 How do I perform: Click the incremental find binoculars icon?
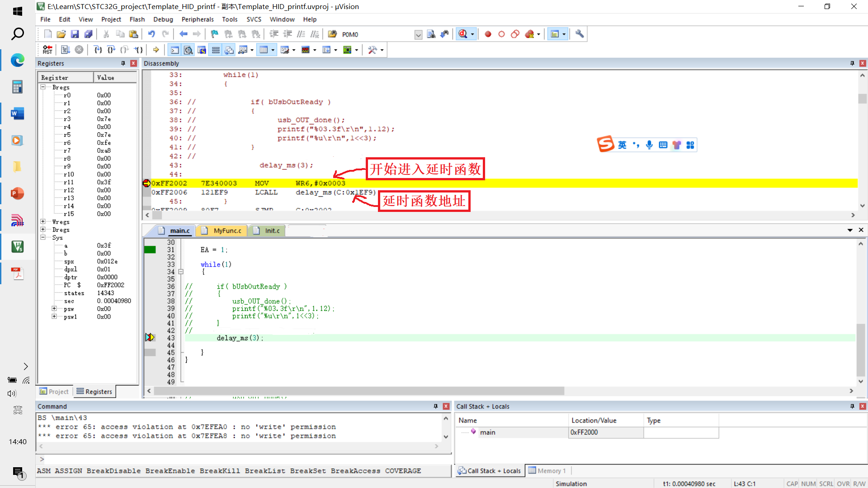tap(444, 34)
